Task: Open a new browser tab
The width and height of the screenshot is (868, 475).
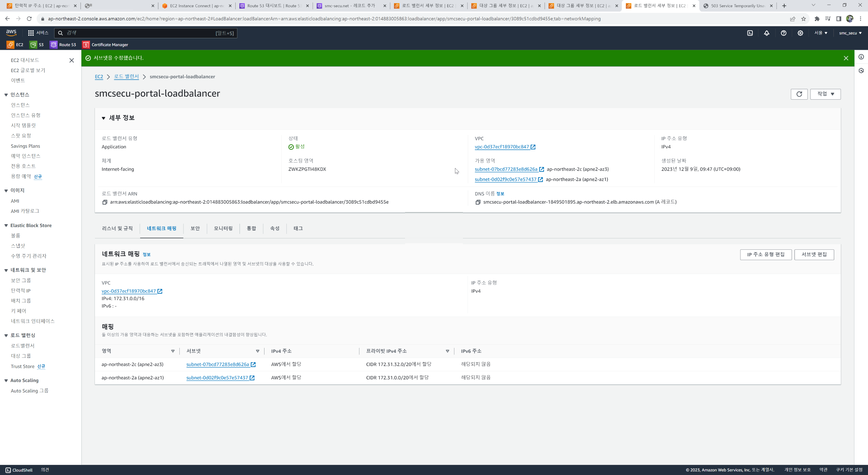Action: coord(784,6)
